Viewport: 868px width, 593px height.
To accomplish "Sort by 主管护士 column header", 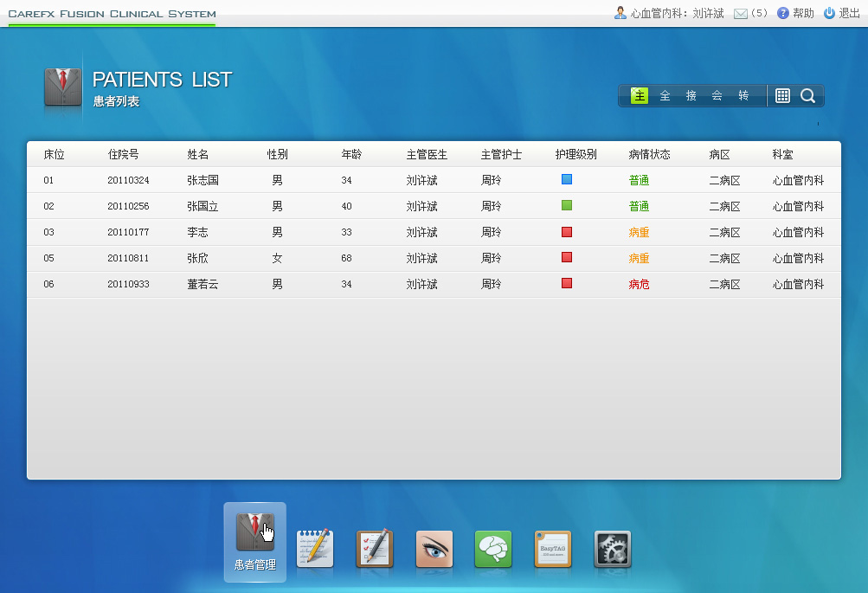I will tap(501, 154).
